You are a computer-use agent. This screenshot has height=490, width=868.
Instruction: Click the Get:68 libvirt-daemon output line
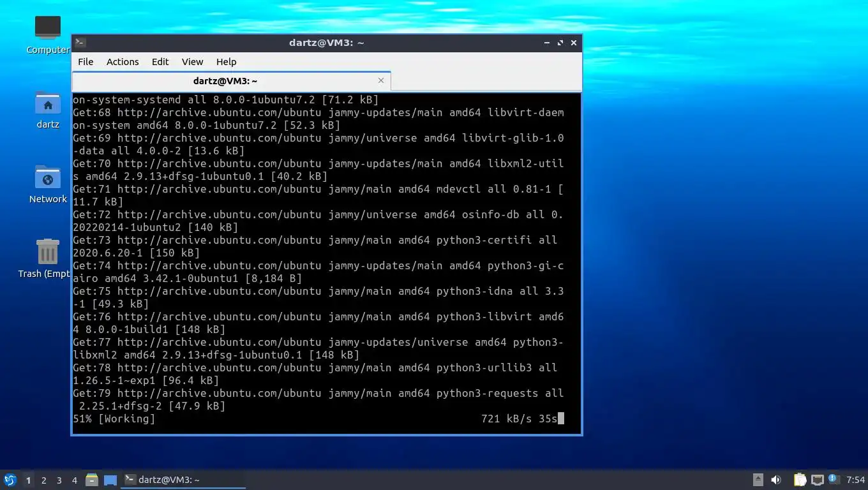[x=318, y=119]
